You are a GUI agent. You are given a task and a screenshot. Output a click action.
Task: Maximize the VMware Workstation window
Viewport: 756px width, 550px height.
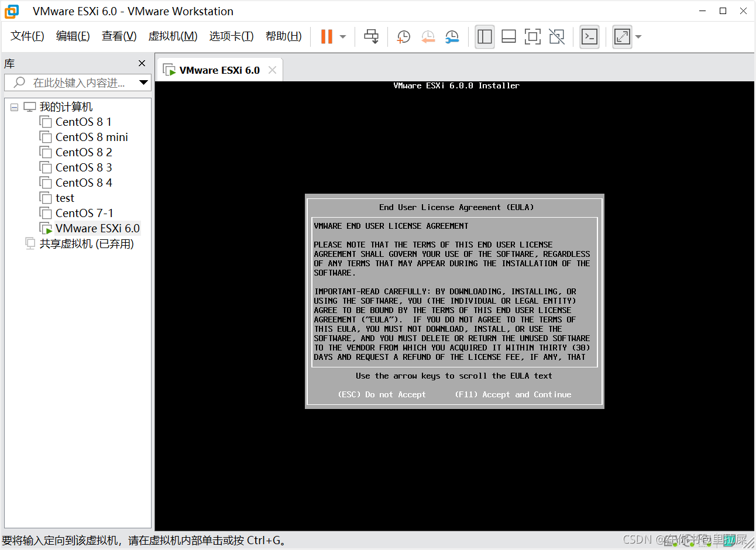tap(723, 11)
